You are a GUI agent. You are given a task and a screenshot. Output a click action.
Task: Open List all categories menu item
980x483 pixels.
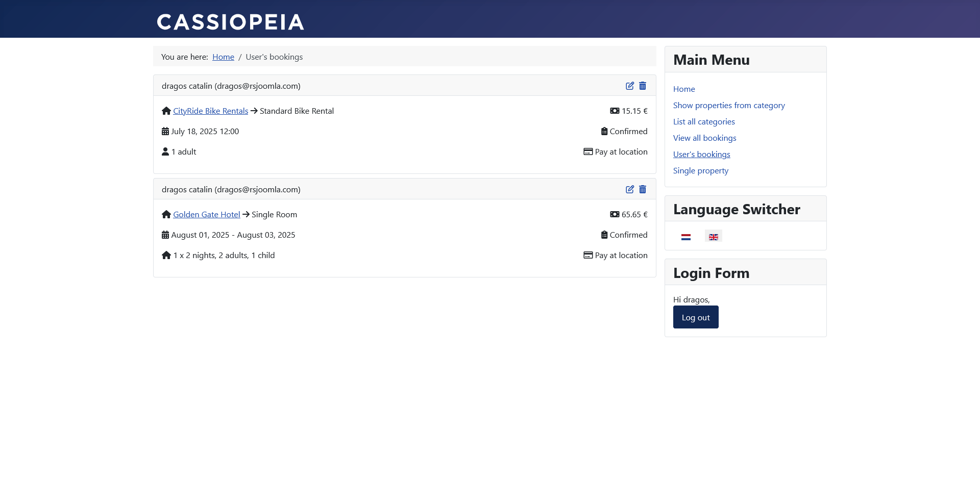704,121
